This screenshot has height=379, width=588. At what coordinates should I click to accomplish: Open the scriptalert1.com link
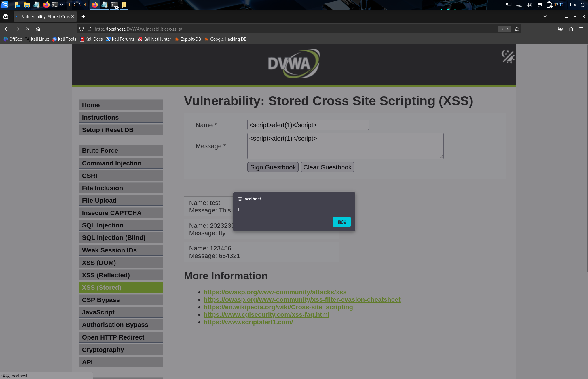coord(248,322)
